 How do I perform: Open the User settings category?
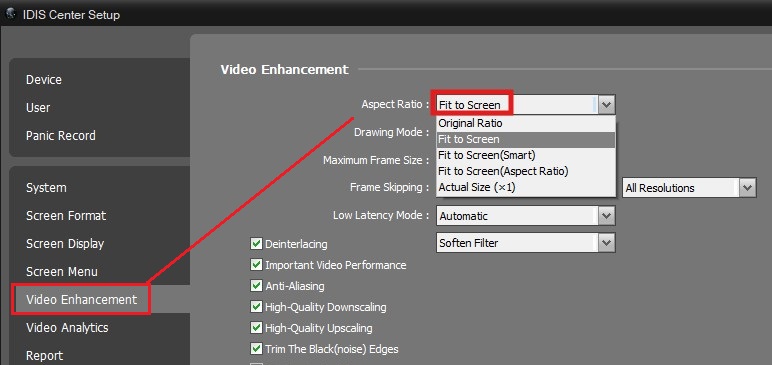click(x=38, y=107)
